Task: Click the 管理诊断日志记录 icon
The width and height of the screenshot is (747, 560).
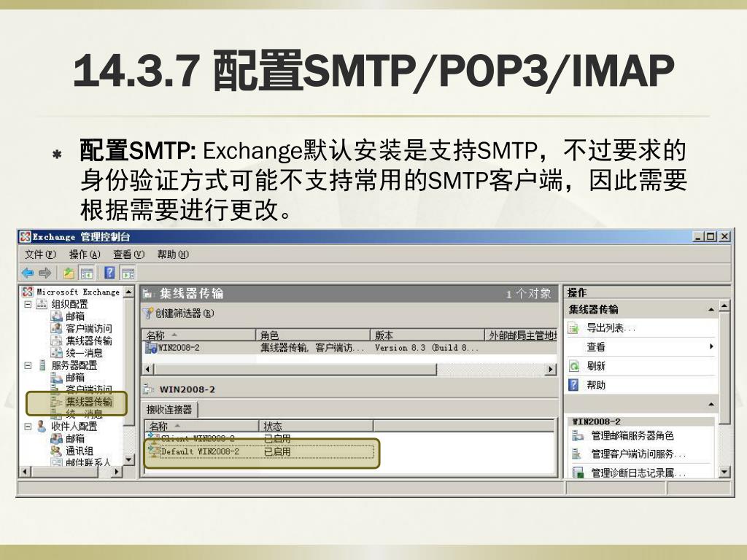Action: [x=578, y=472]
